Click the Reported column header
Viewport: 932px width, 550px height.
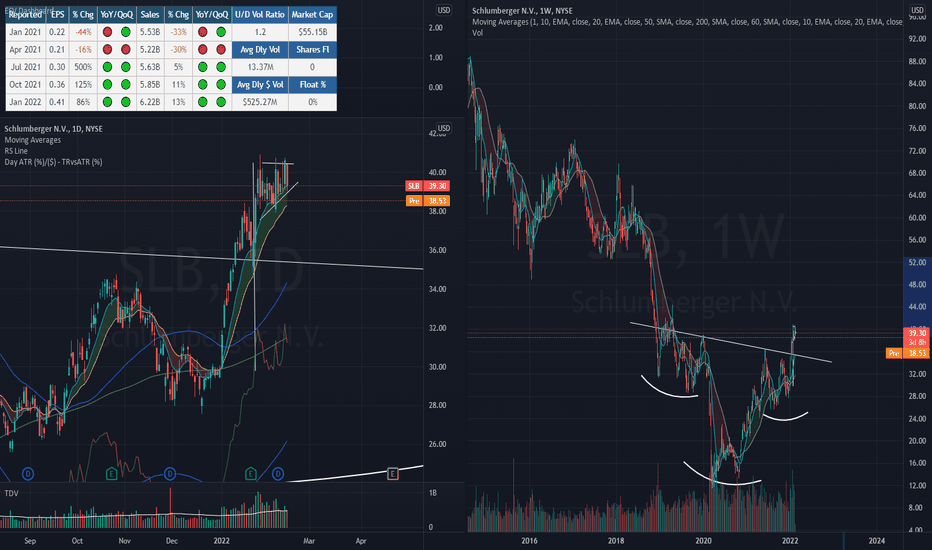click(26, 14)
